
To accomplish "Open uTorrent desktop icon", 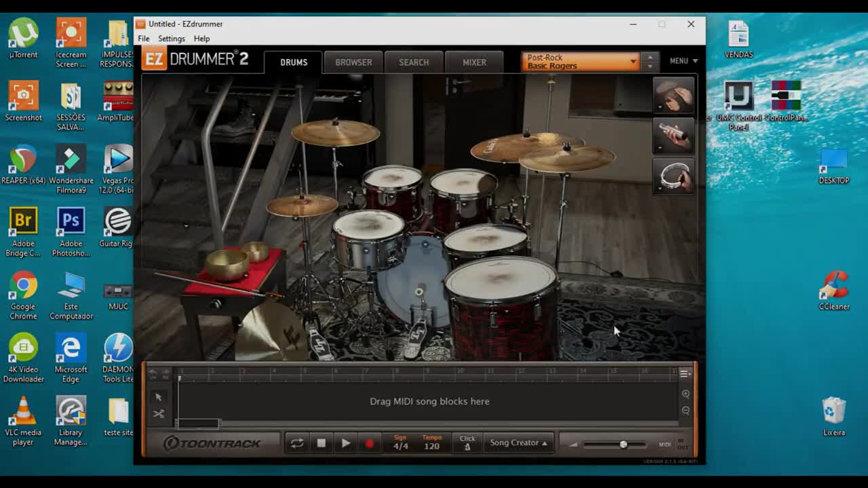I will coord(24,39).
